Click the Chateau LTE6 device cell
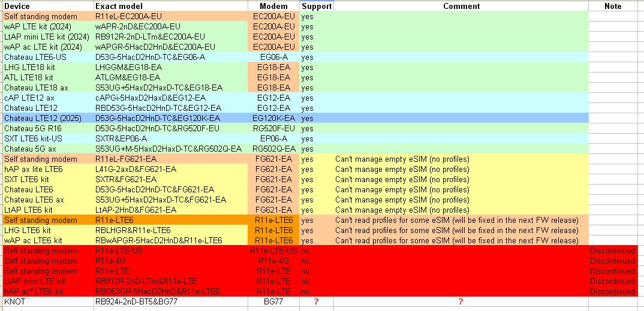644x311 pixels. [x=47, y=189]
